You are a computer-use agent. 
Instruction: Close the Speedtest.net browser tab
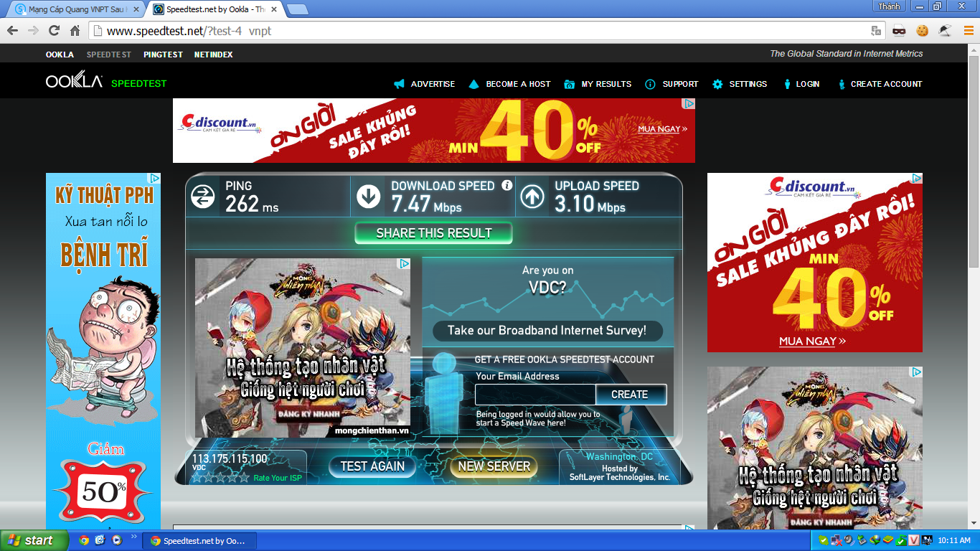pyautogui.click(x=273, y=9)
